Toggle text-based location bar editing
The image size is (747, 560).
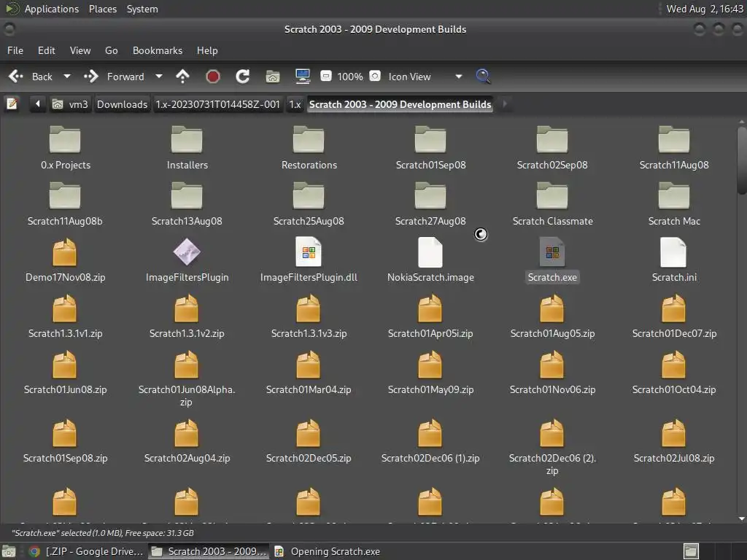[x=12, y=104]
